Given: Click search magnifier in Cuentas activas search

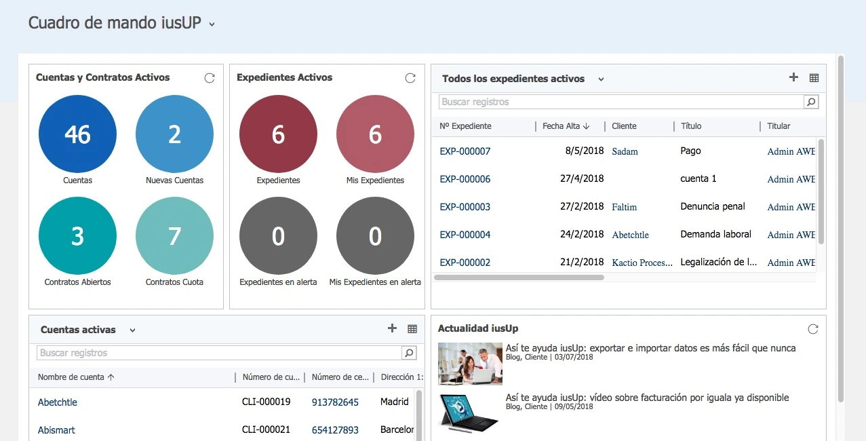Looking at the screenshot, I should click(x=409, y=353).
